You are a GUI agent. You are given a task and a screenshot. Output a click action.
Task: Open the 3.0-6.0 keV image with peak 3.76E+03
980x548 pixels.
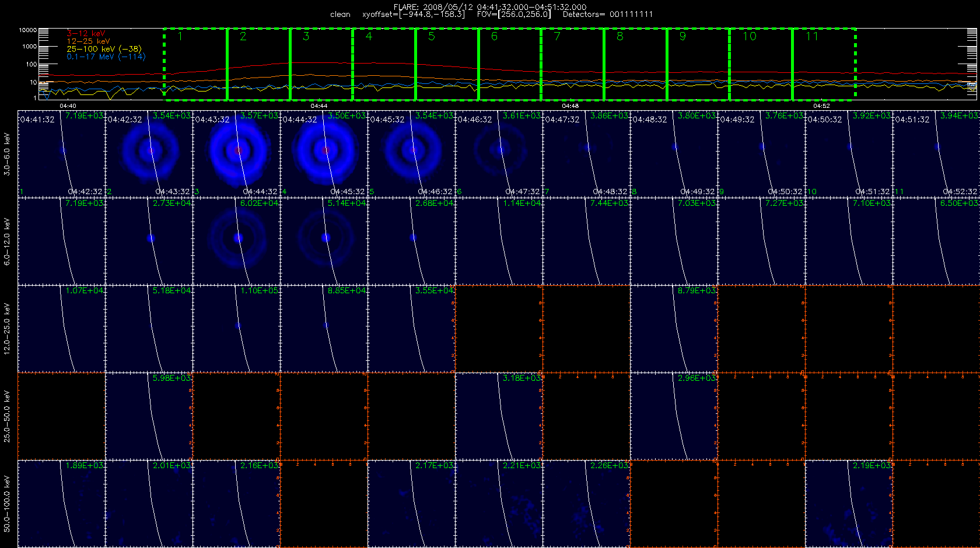(761, 154)
